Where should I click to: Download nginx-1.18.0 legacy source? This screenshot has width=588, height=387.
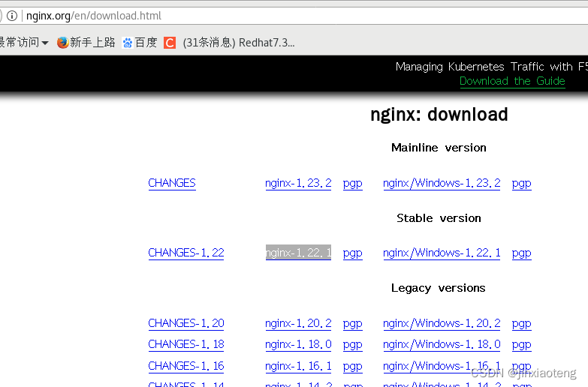point(298,344)
